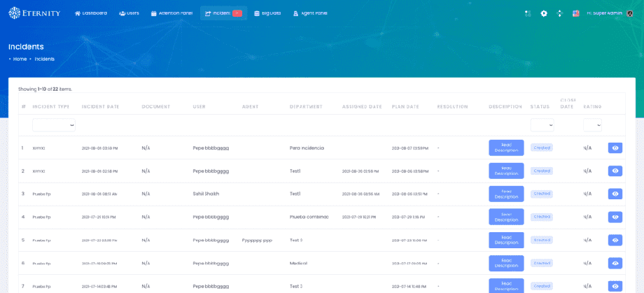Click Read Description in row 6
644x293 pixels.
(506, 263)
